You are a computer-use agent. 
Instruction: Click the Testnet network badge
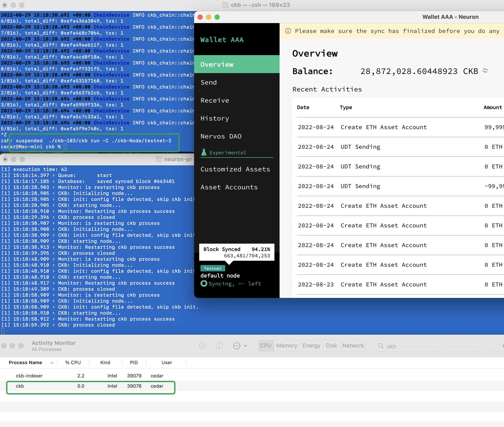pos(213,268)
